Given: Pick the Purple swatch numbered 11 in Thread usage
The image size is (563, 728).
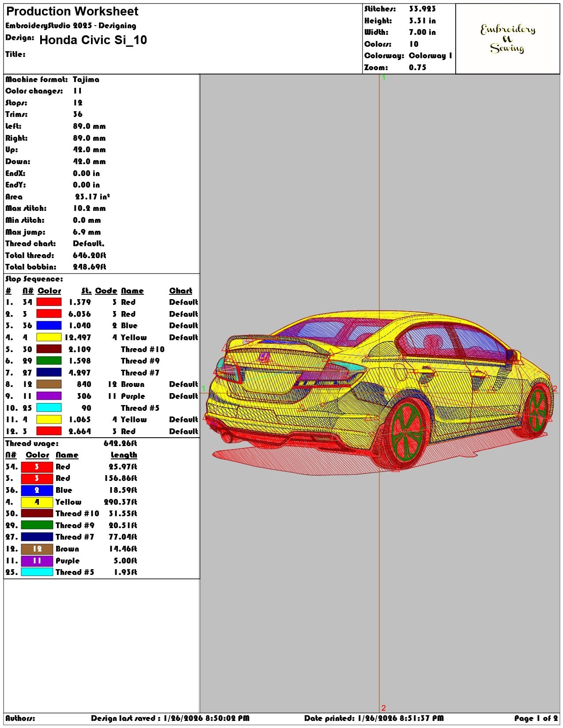Looking at the screenshot, I should (37, 561).
